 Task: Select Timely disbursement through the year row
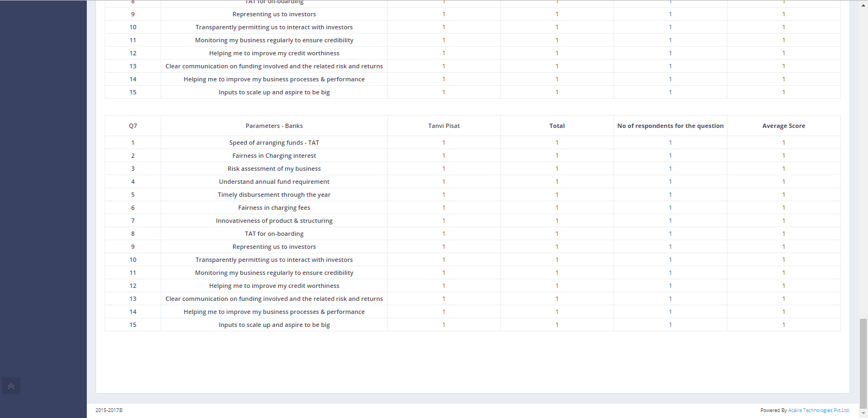(274, 195)
